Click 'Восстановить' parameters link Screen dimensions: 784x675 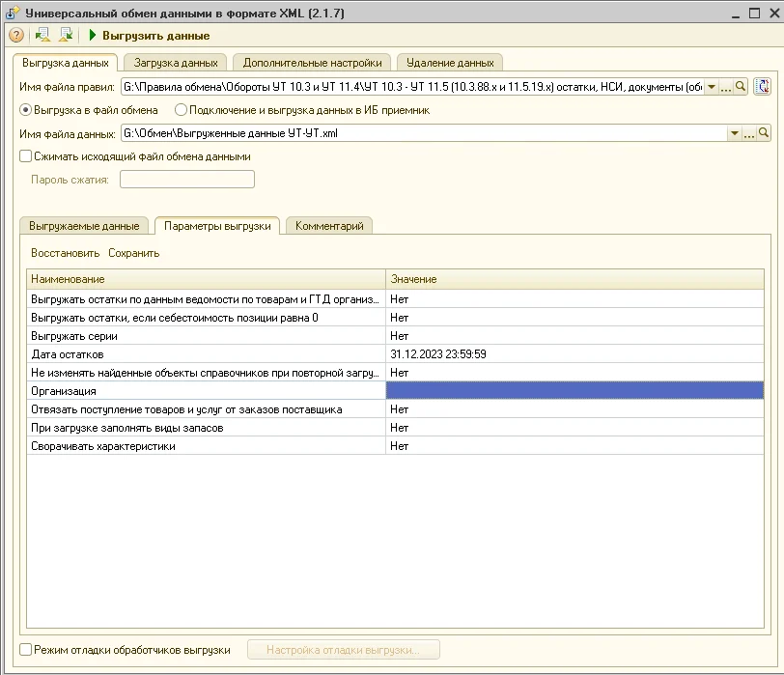click(65, 253)
